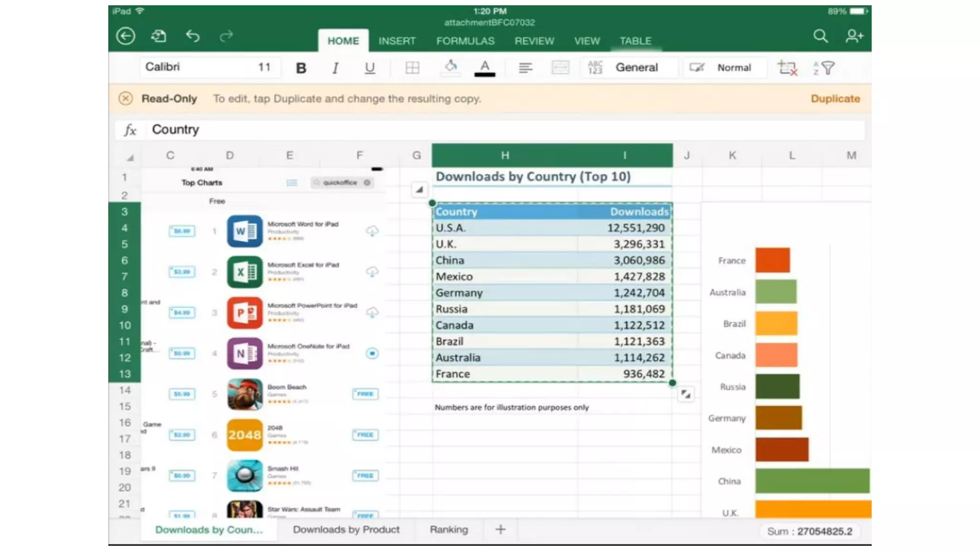Open the text alignment icon

pyautogui.click(x=525, y=68)
